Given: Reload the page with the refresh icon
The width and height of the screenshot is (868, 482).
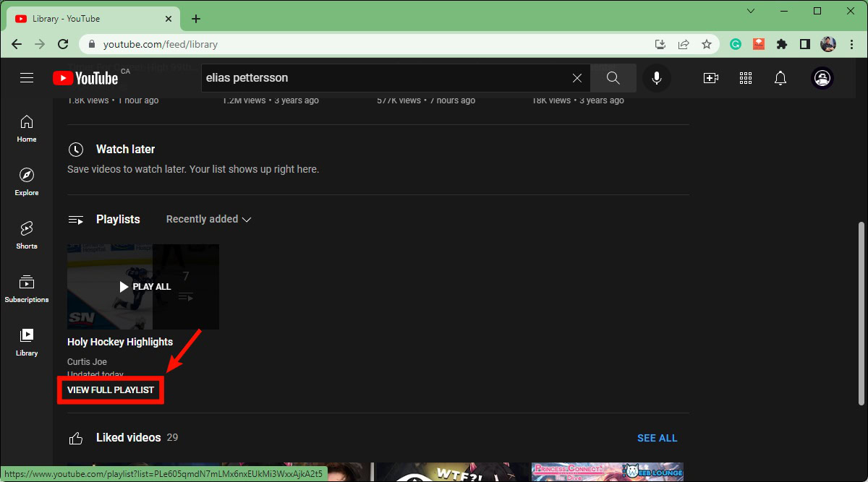Looking at the screenshot, I should [x=63, y=44].
